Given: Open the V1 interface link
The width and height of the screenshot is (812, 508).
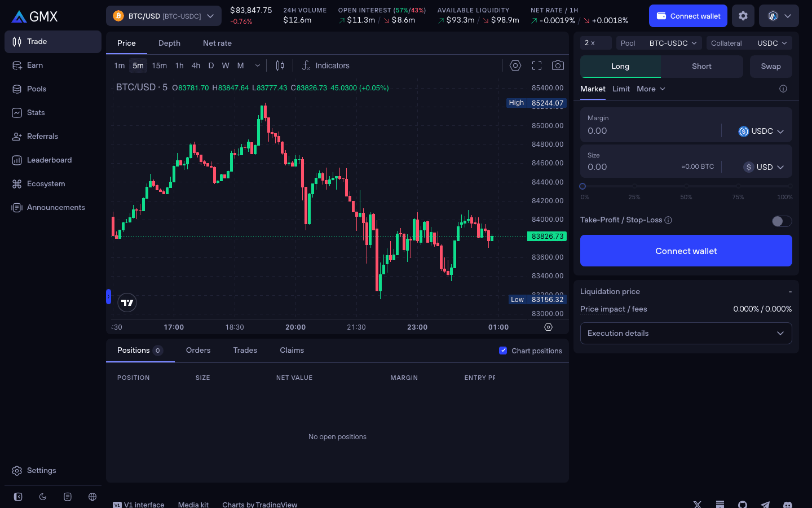Looking at the screenshot, I should coord(139,505).
